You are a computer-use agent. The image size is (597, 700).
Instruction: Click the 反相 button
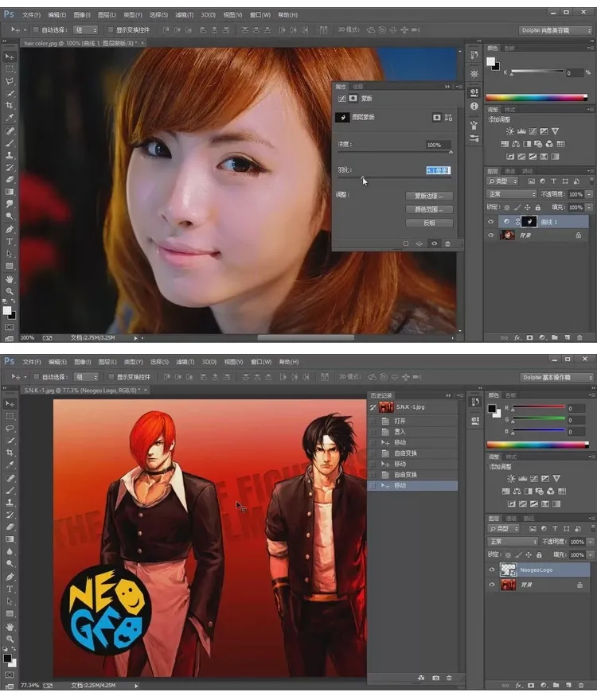429,223
